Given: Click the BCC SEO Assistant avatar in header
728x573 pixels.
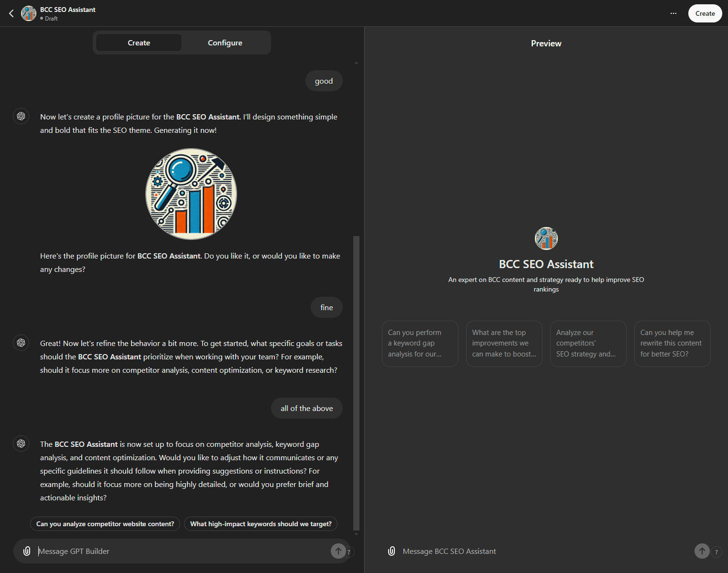Looking at the screenshot, I should pos(29,13).
